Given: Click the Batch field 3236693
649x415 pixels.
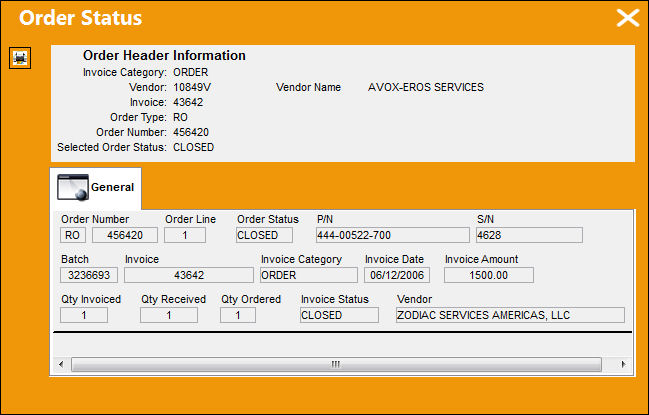Looking at the screenshot, I should (x=89, y=275).
